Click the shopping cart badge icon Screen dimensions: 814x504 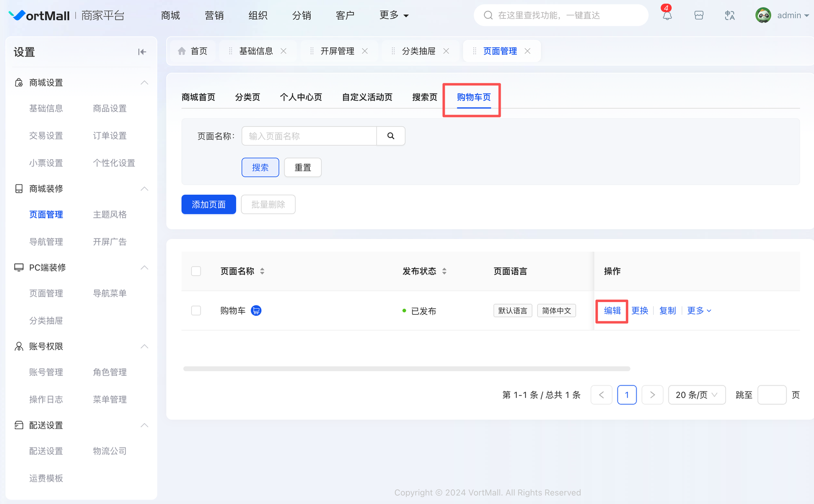tap(256, 311)
